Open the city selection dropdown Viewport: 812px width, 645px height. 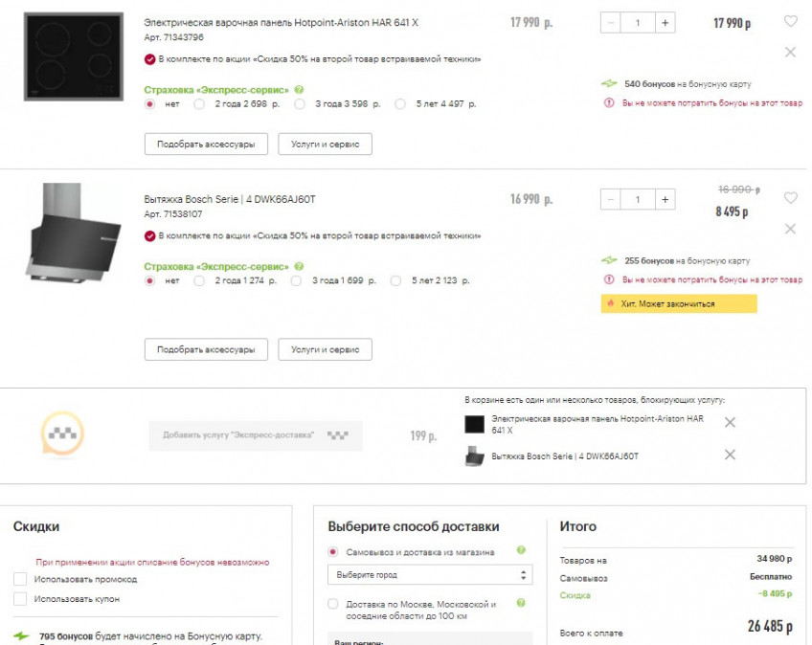click(429, 575)
